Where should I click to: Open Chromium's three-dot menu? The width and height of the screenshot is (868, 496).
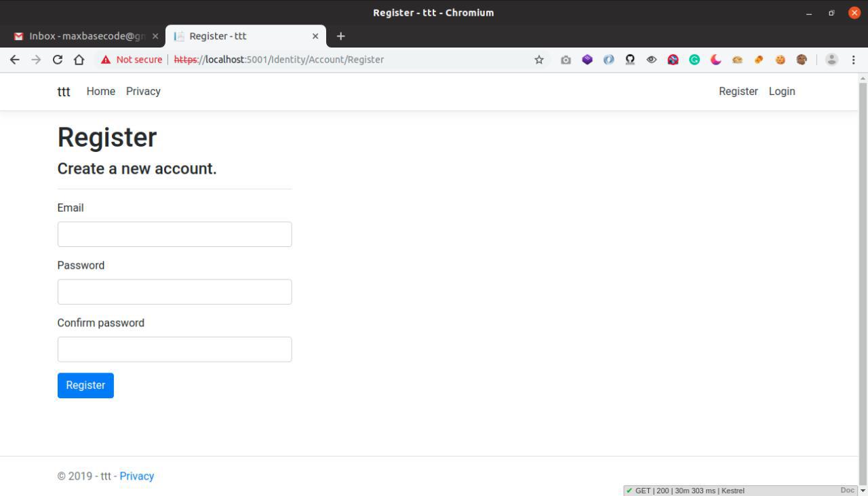(x=854, y=60)
